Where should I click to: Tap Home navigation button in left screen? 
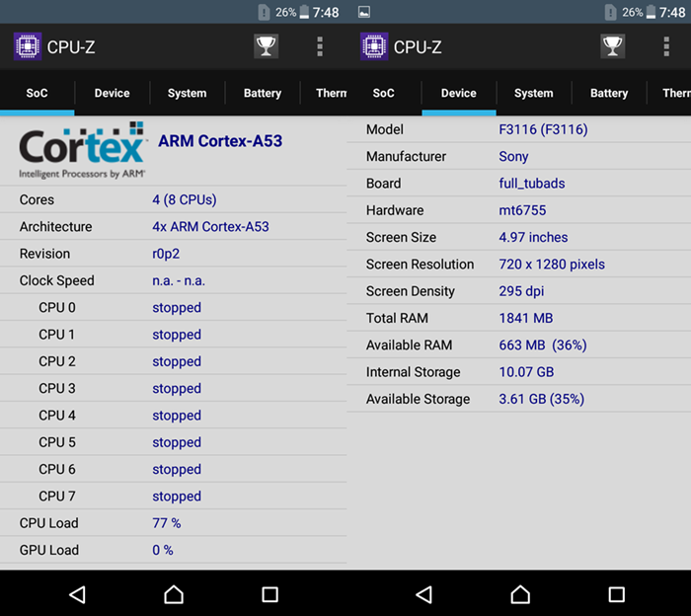(x=174, y=594)
